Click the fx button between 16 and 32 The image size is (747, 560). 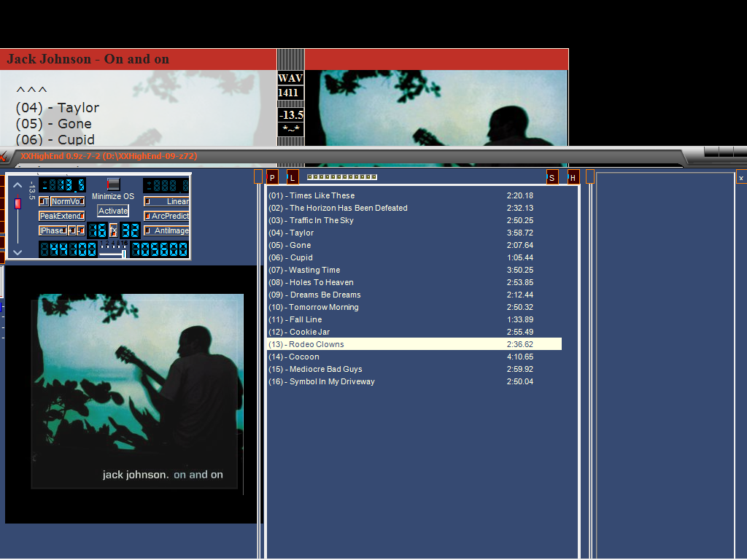tap(113, 230)
